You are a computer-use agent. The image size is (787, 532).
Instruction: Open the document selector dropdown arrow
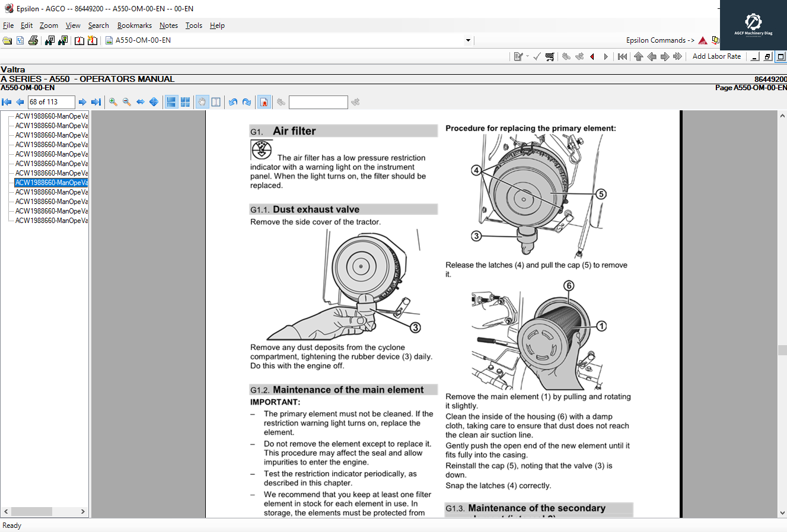click(x=468, y=40)
